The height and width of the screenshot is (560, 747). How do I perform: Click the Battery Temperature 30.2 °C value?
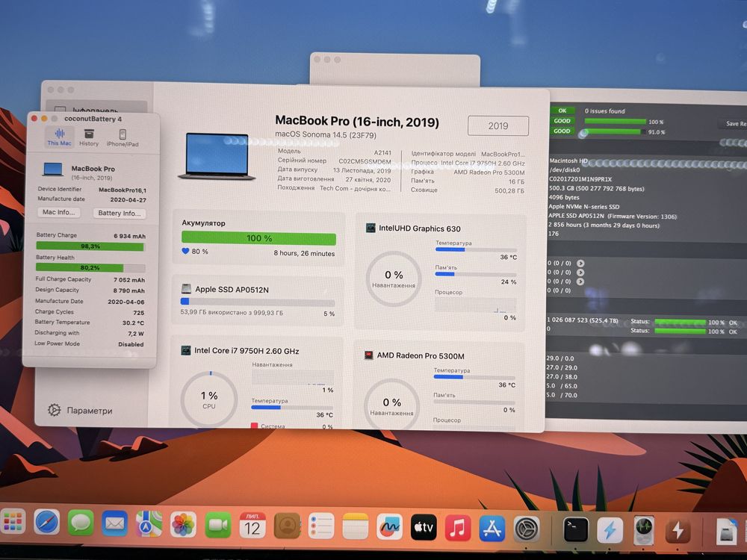[x=133, y=323]
